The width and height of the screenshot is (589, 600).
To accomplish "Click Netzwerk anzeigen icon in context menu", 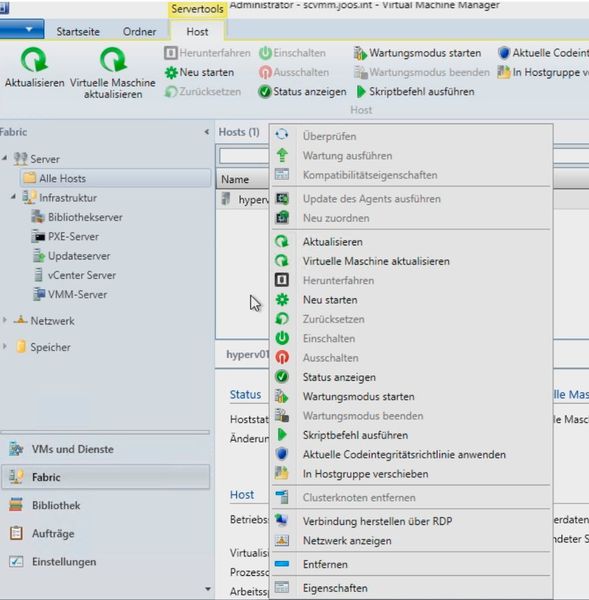I will [282, 540].
